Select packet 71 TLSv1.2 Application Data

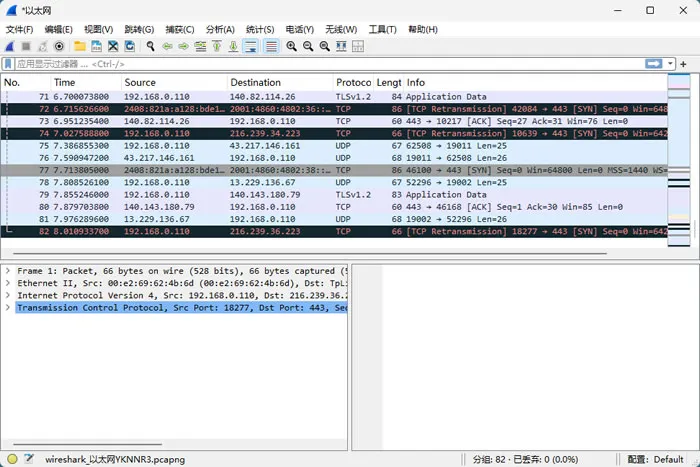click(334, 96)
